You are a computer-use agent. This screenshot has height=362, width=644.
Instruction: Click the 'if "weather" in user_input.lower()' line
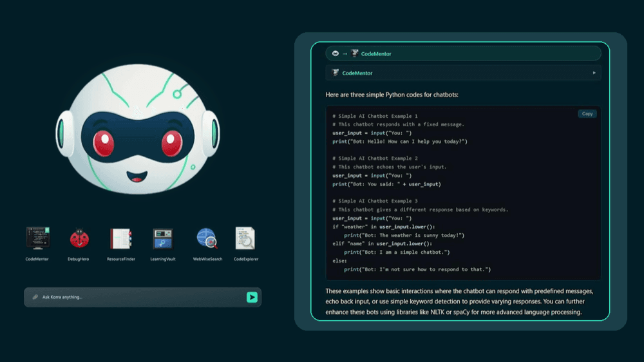[x=384, y=227]
